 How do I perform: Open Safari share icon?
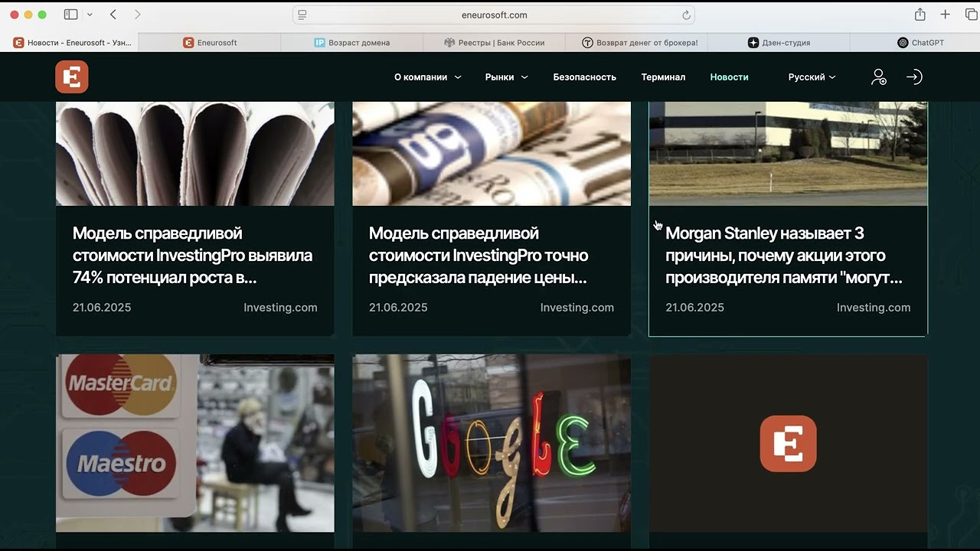920,15
